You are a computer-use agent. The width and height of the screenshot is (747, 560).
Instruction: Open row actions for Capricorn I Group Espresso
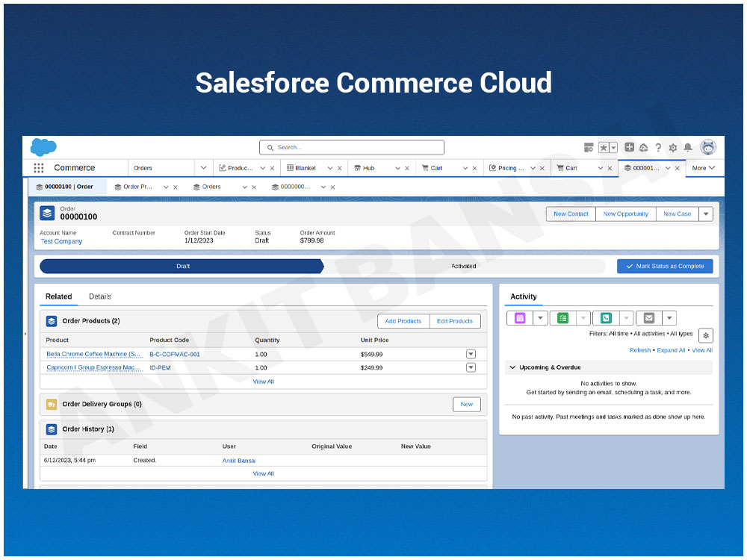click(x=471, y=367)
